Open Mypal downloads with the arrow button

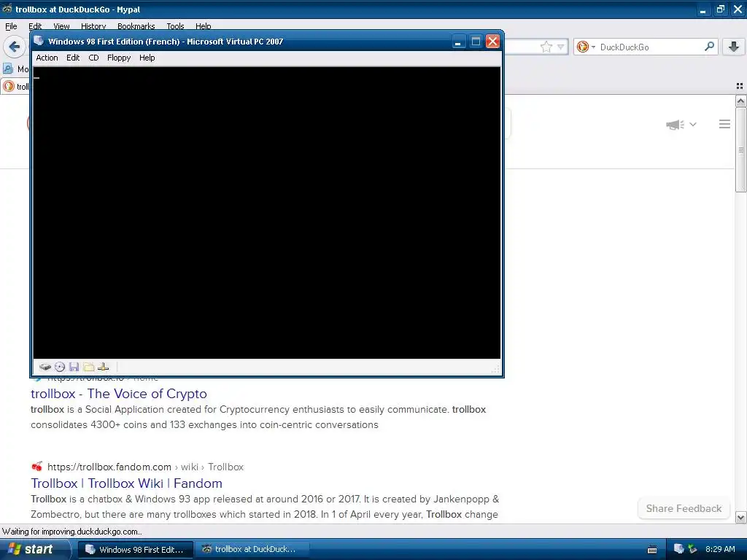point(734,47)
